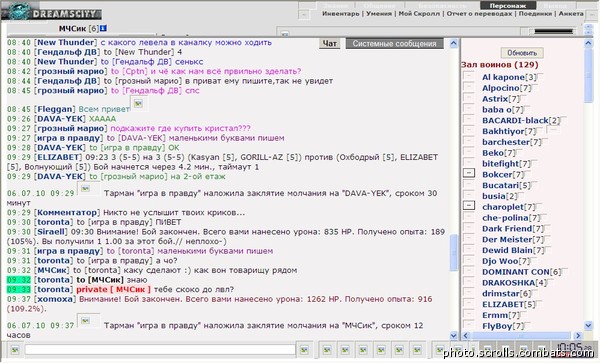Click the right arrow button after Анкета
Screen dimensions: 600x363
pos(593,15)
